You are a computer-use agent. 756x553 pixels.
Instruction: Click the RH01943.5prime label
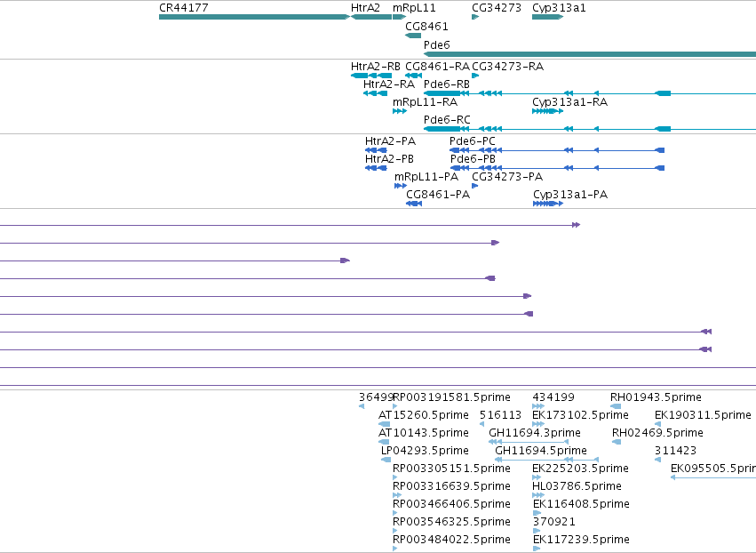[656, 397]
